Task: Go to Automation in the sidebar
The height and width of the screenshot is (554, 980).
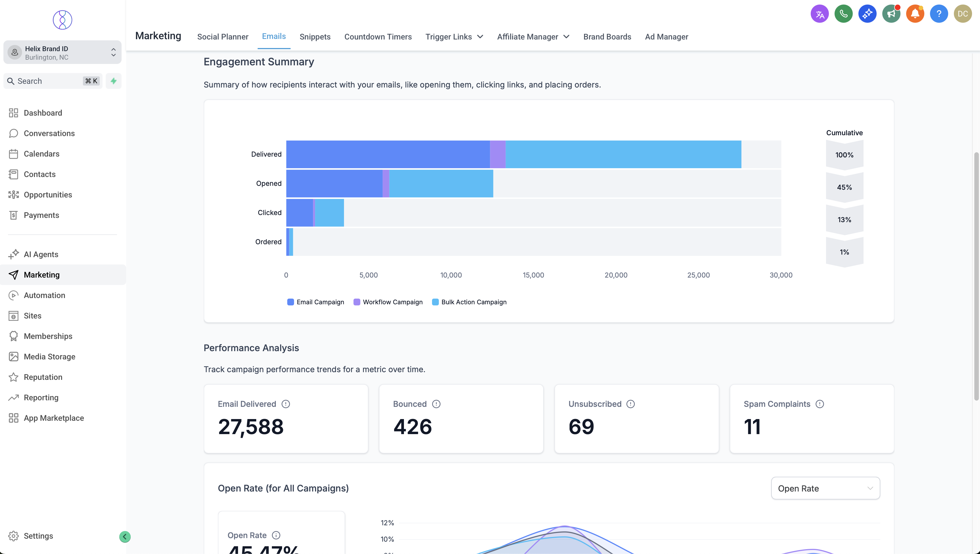Action: click(x=44, y=295)
